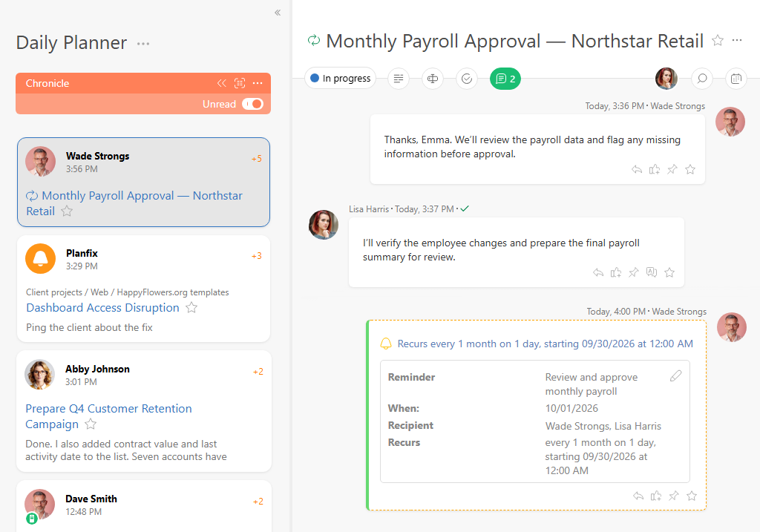Viewport: 760px width, 532px height.
Task: Star the Q4 Customer Retention Campaign task
Action: point(91,424)
